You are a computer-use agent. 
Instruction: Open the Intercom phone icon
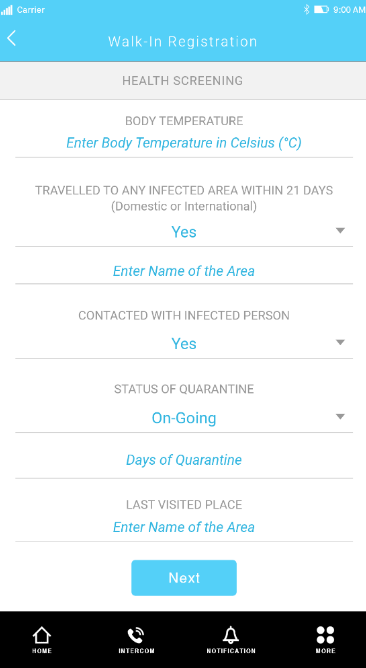coord(136,635)
